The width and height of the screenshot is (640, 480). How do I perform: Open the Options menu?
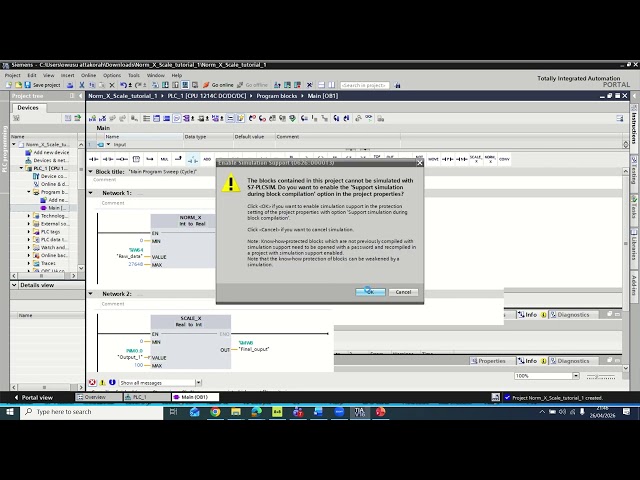pos(112,76)
